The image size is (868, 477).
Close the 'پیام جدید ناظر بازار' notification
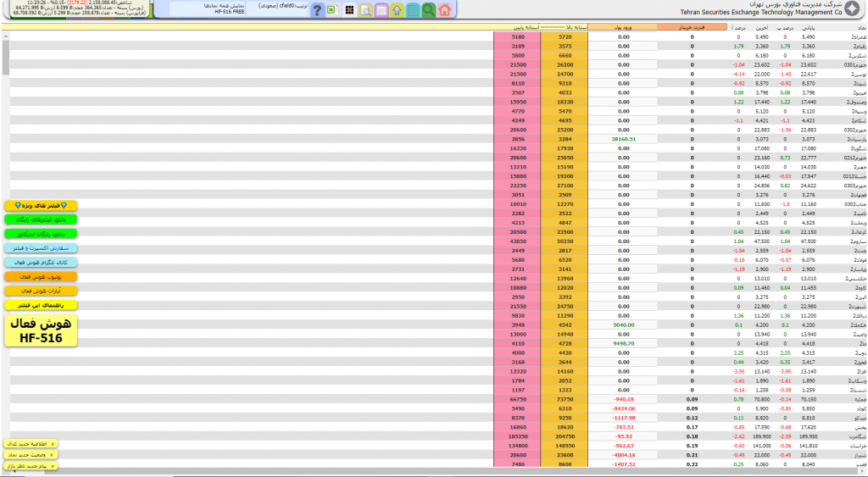point(53,465)
